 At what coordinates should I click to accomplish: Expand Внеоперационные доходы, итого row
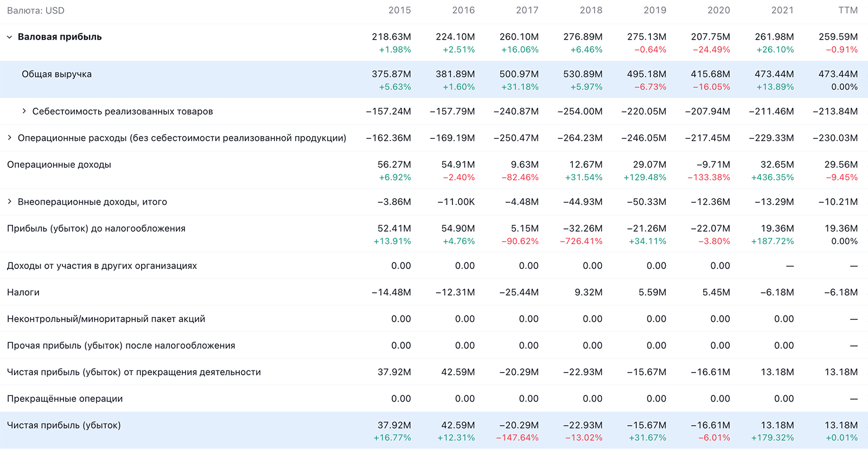click(9, 202)
